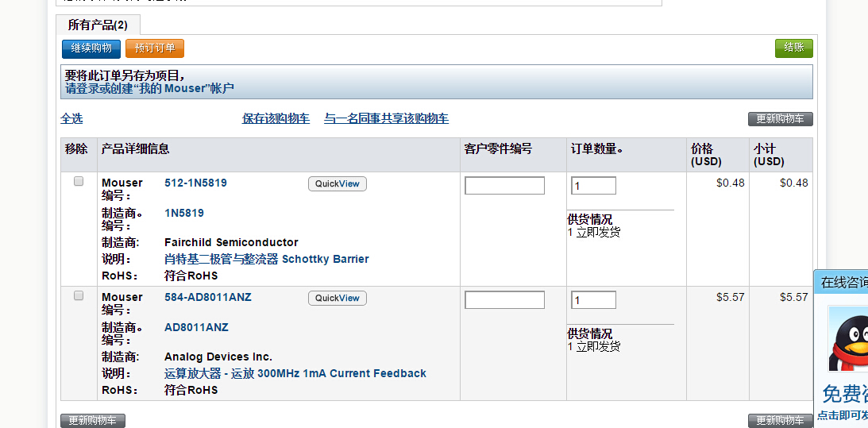The image size is (868, 428).
Task: Click 请登录或创建"我的 Mouser"帐户 link
Action: 149,88
